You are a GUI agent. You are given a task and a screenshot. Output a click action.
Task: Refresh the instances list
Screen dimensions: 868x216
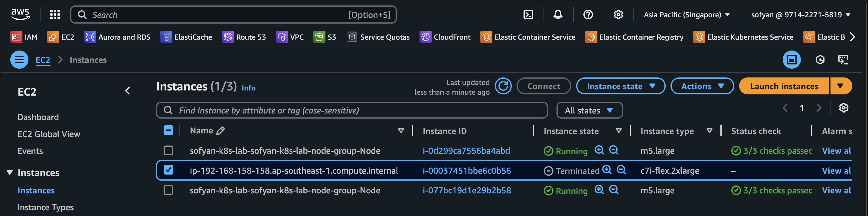click(503, 86)
